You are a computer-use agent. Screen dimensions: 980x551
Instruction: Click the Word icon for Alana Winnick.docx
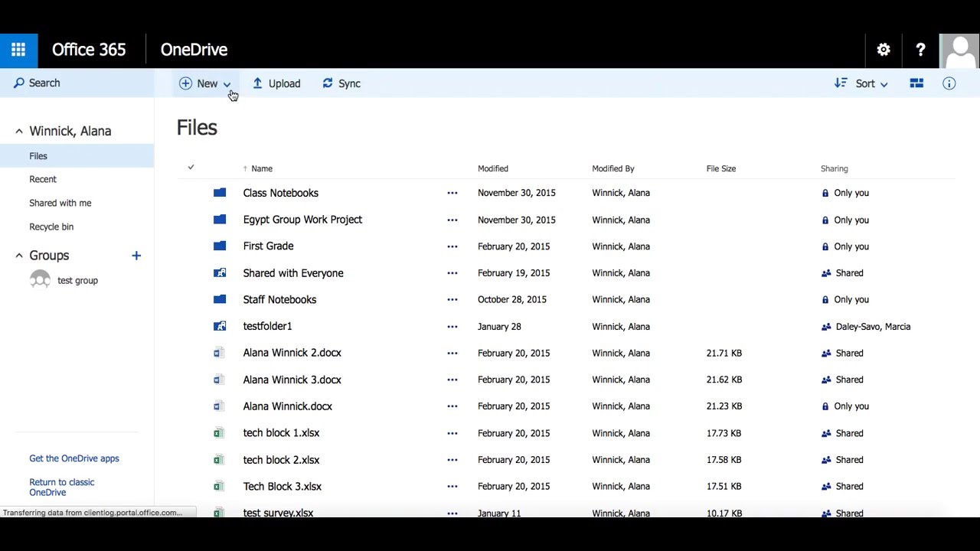click(x=219, y=406)
